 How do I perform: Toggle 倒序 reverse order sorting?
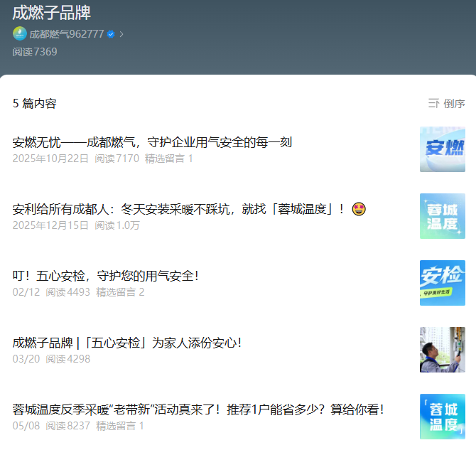click(x=454, y=104)
